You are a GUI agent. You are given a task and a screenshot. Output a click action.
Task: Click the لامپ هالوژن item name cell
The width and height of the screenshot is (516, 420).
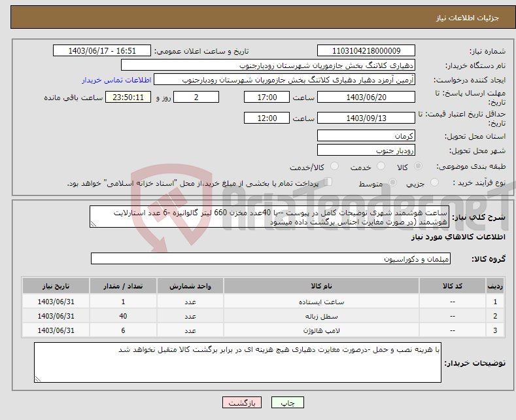(321, 330)
